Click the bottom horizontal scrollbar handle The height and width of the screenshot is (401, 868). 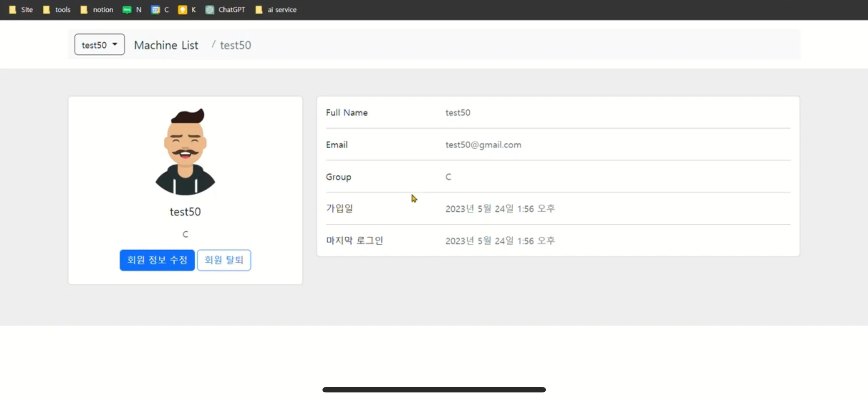coord(434,390)
